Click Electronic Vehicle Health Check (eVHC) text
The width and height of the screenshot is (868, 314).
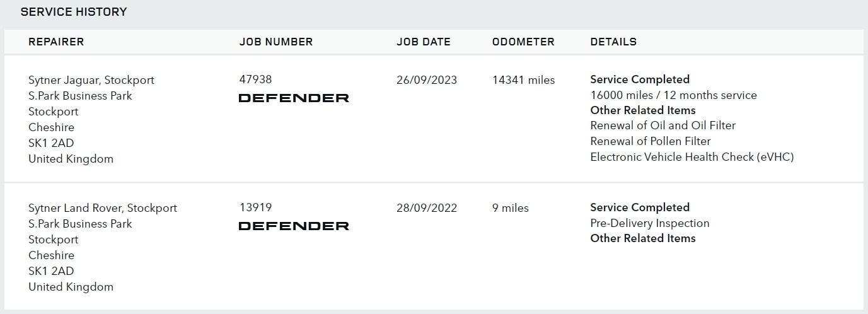(692, 157)
